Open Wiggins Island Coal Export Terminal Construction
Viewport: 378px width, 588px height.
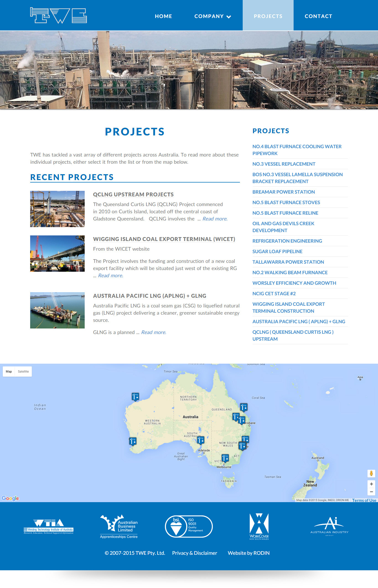(x=289, y=307)
